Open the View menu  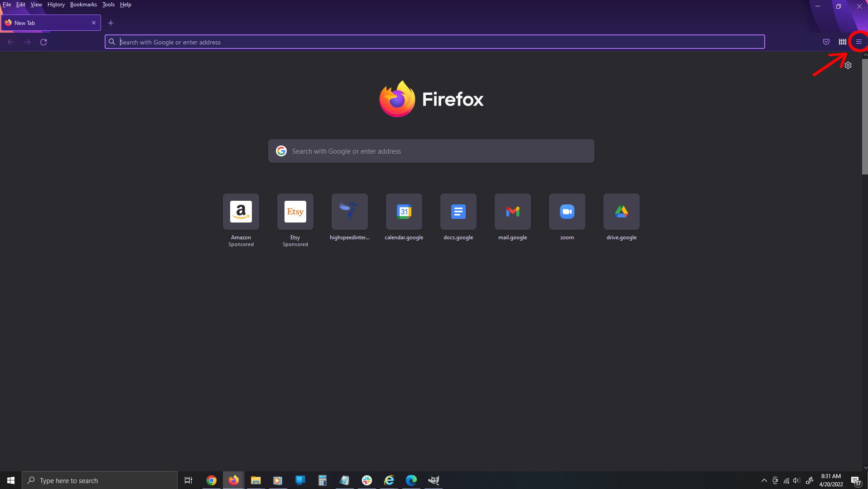[x=36, y=5]
